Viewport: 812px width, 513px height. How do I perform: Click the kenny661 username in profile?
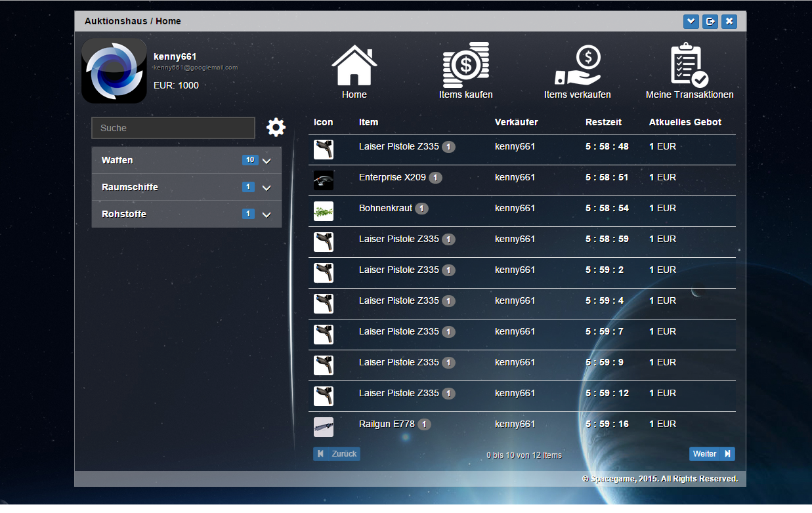coord(175,56)
